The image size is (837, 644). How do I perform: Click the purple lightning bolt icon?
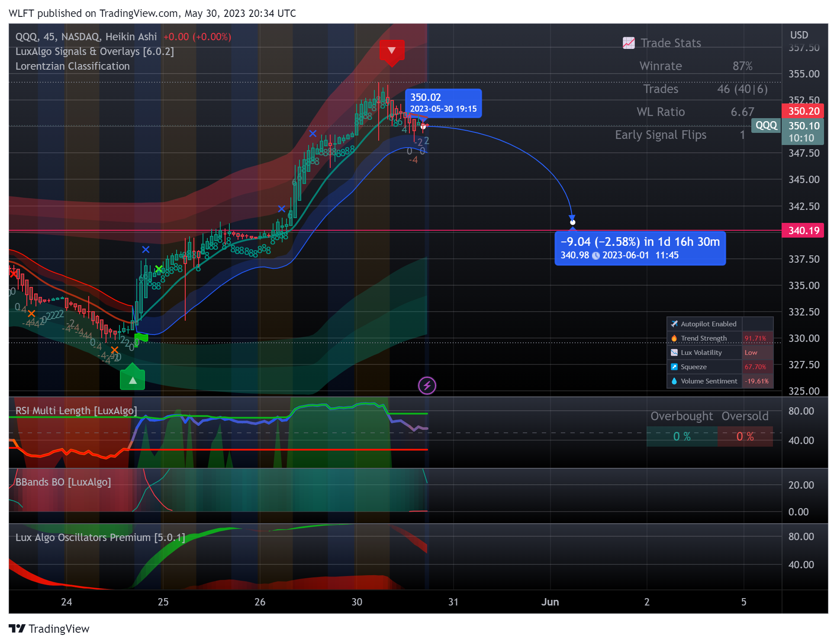tap(427, 385)
